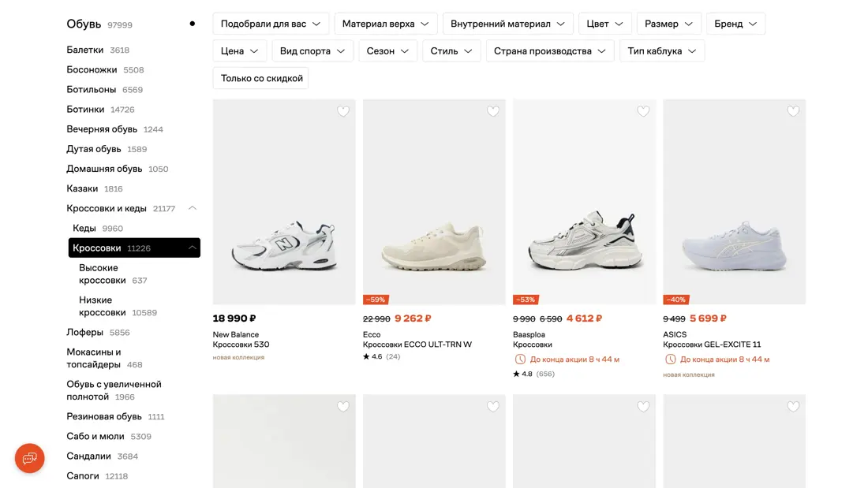The height and width of the screenshot is (488, 868).
Task: Open the 'Бренд' filter dropdown
Action: pos(735,24)
